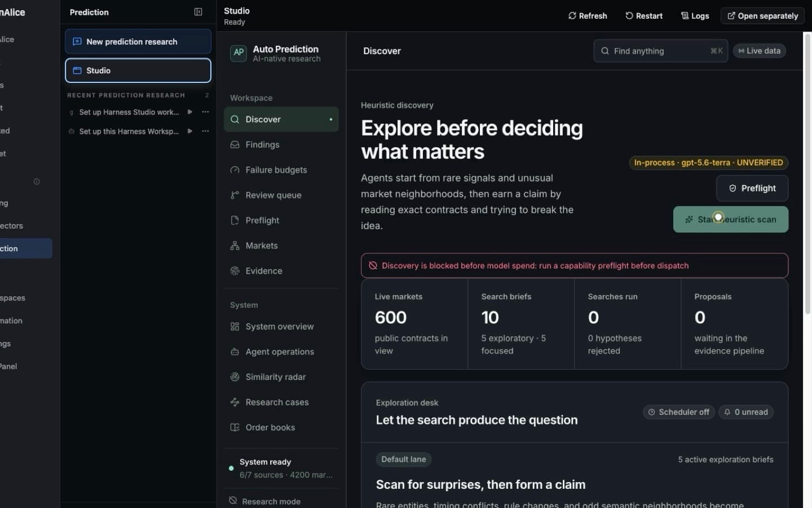Expand the first Set up Harness Studio work row

190,112
